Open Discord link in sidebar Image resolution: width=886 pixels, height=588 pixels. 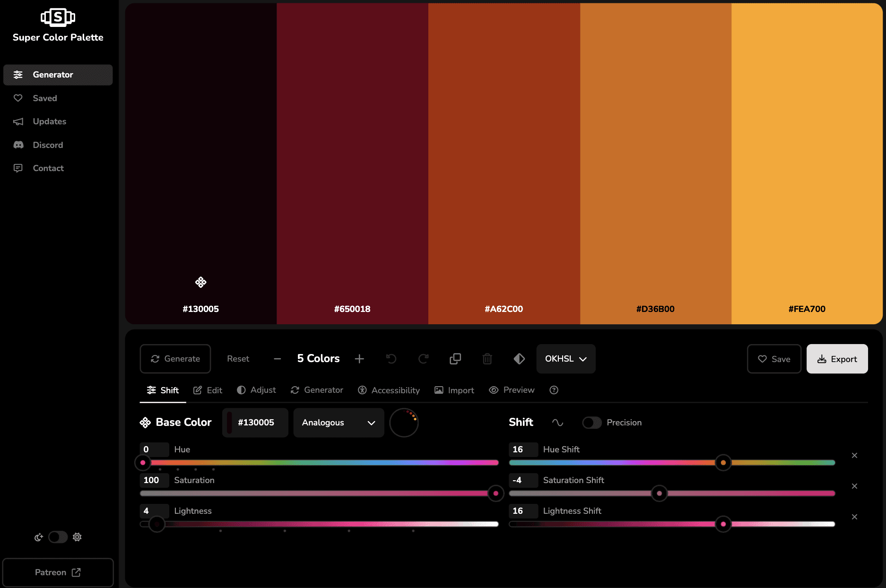58,145
